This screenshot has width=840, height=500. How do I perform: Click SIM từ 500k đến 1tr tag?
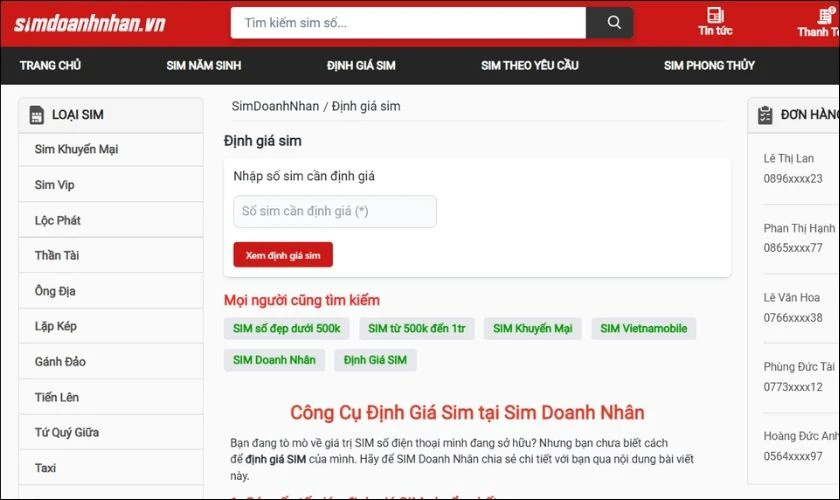tap(416, 329)
